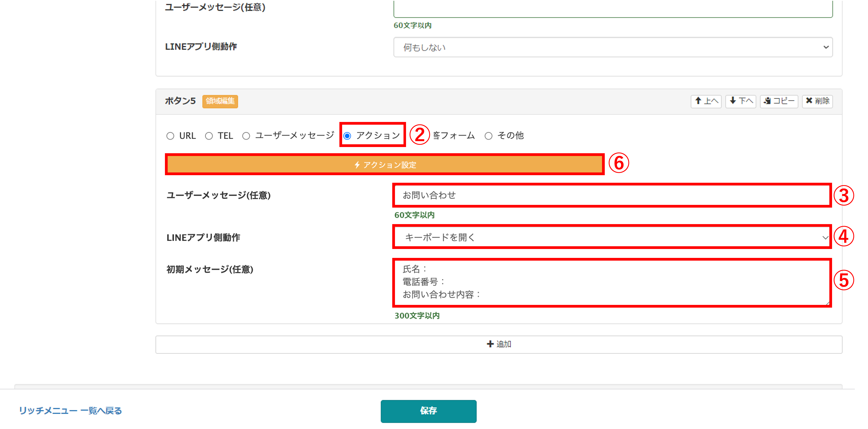The height and width of the screenshot is (429, 868).
Task: Click the down arrow 下へ button
Action: (x=741, y=101)
